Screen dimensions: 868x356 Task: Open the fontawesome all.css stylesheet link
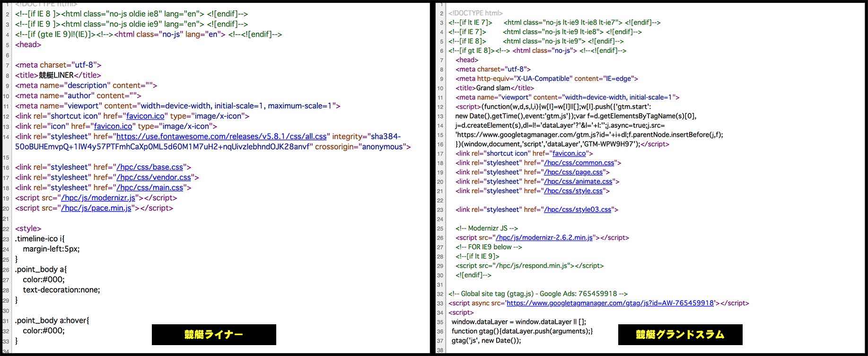click(221, 136)
